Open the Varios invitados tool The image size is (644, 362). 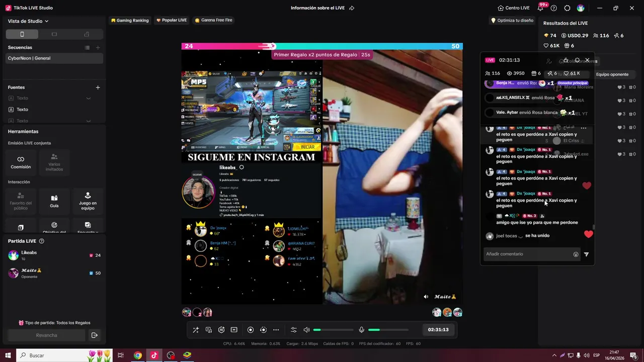point(54,162)
